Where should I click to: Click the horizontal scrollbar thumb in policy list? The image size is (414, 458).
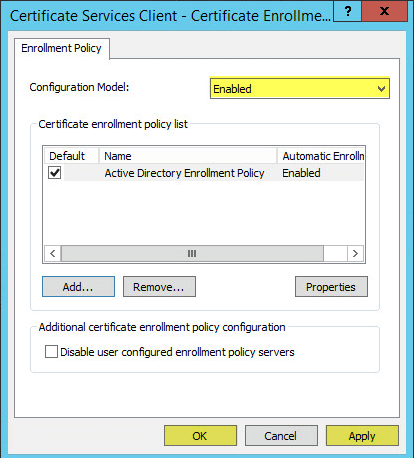pyautogui.click(x=192, y=254)
